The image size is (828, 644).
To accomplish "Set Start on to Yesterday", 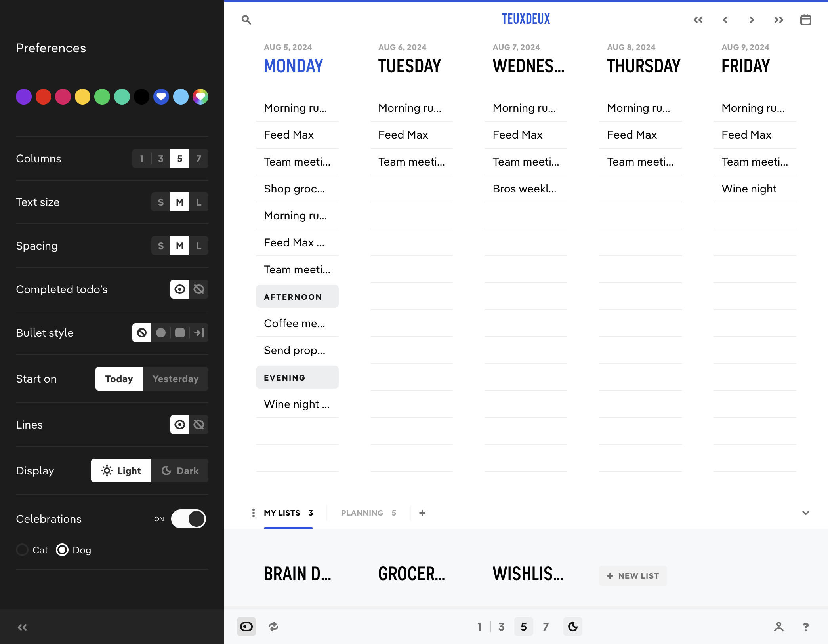I will 176,379.
